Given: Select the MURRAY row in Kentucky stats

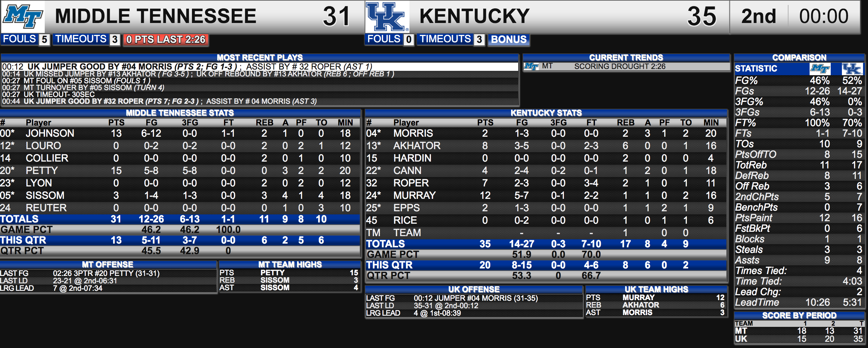Looking at the screenshot, I should click(546, 195).
